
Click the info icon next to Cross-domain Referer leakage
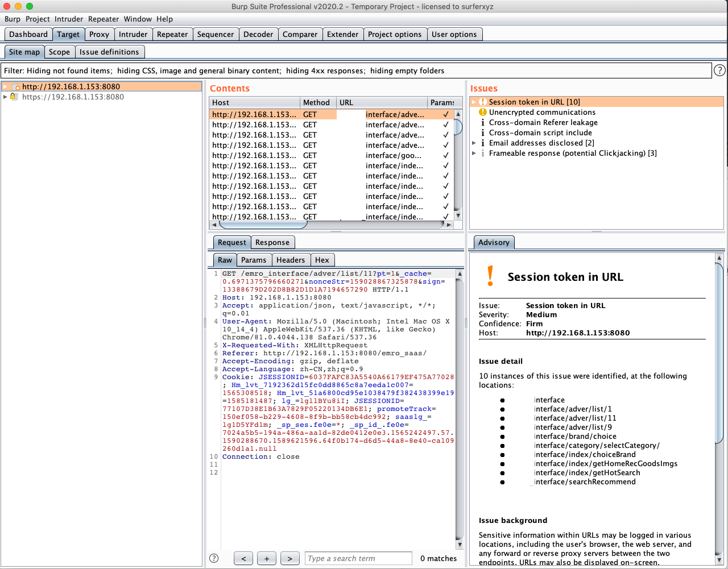pos(482,122)
